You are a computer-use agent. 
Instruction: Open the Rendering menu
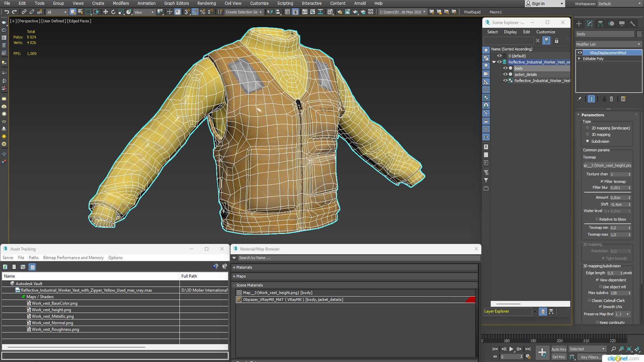click(207, 3)
